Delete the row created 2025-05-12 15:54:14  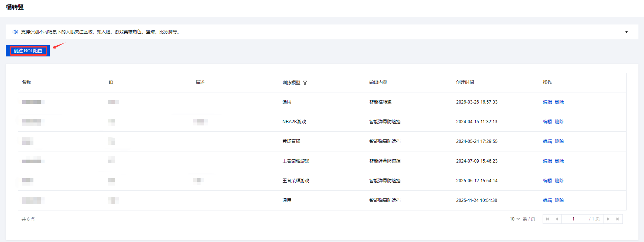(559, 181)
